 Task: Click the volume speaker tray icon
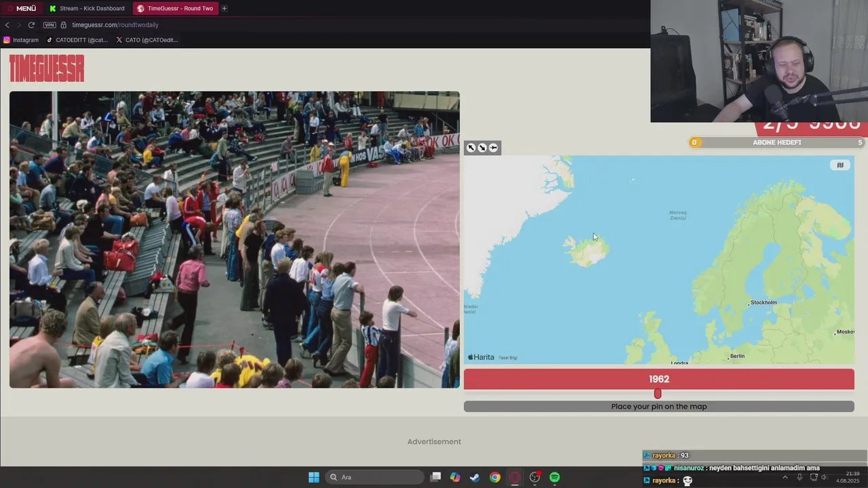click(825, 477)
